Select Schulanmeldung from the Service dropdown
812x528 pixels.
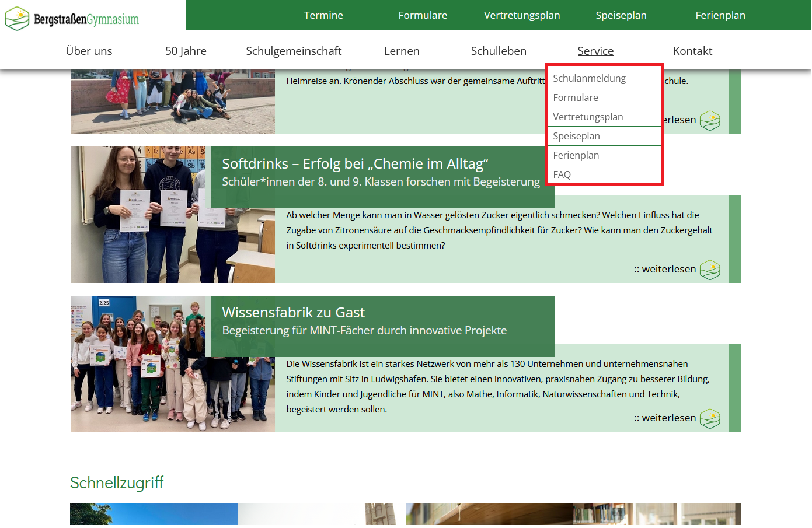point(589,78)
